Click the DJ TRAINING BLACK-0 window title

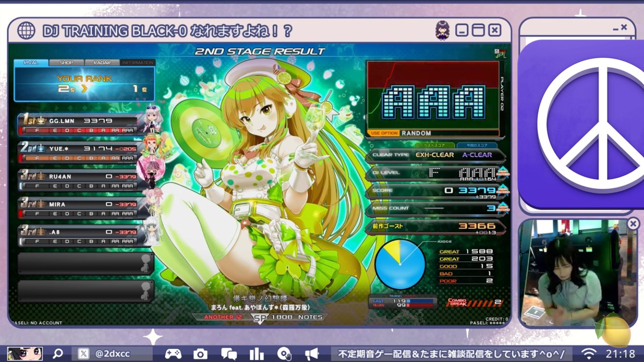tap(167, 31)
